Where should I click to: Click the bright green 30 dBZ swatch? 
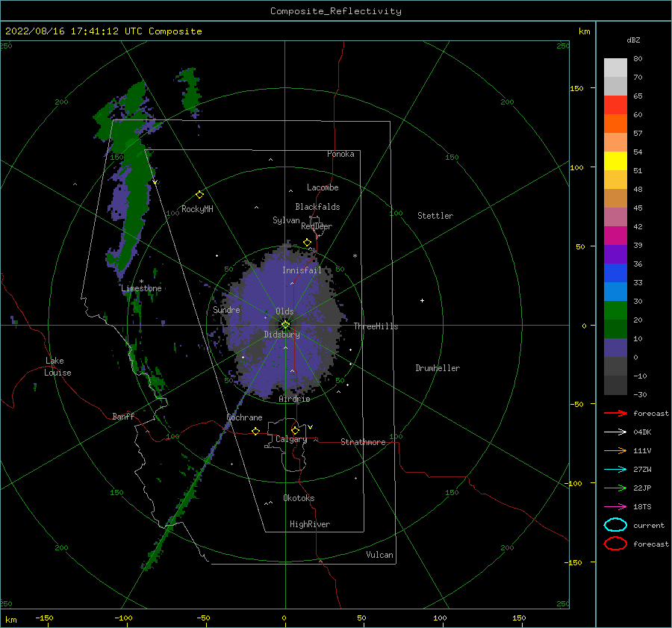point(615,311)
